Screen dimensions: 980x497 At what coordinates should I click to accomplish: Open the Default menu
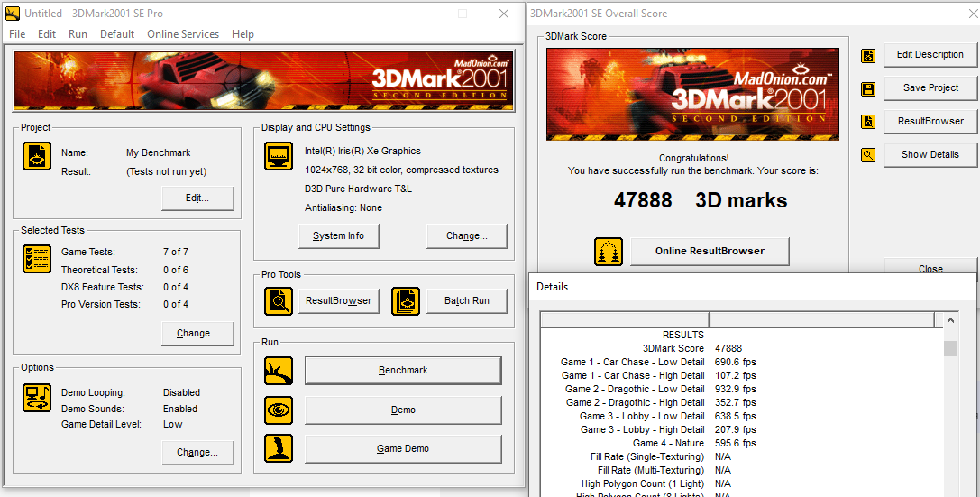click(x=117, y=34)
